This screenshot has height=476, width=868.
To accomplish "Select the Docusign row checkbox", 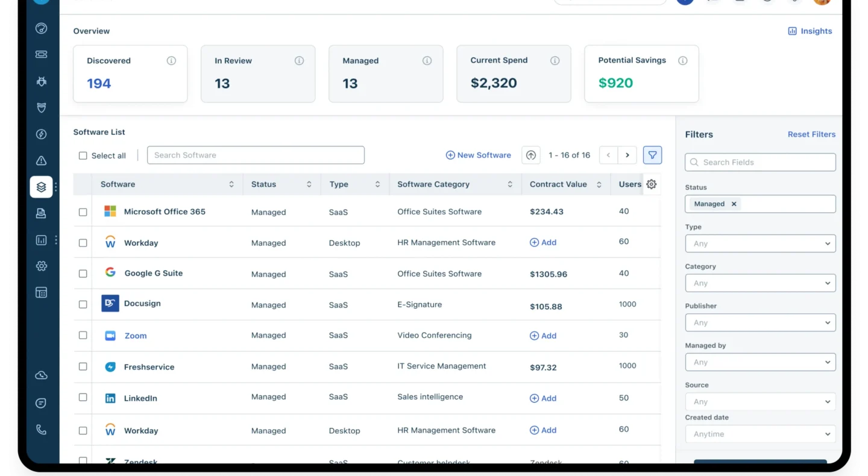I will coord(83,305).
